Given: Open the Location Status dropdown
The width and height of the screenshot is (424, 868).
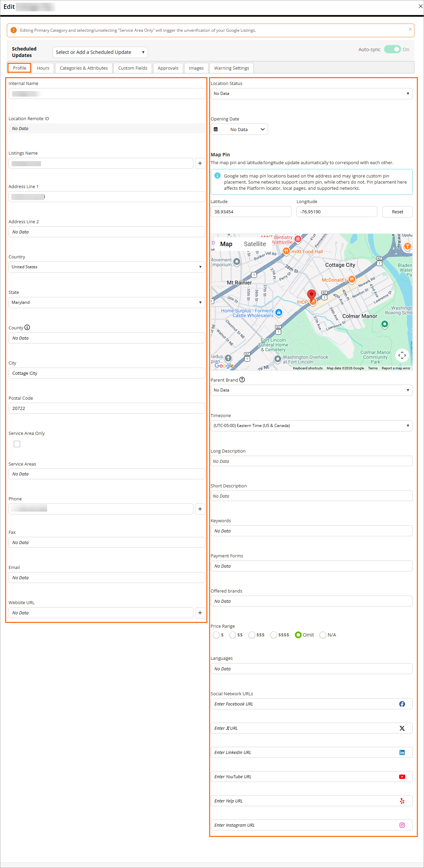Looking at the screenshot, I should (312, 94).
